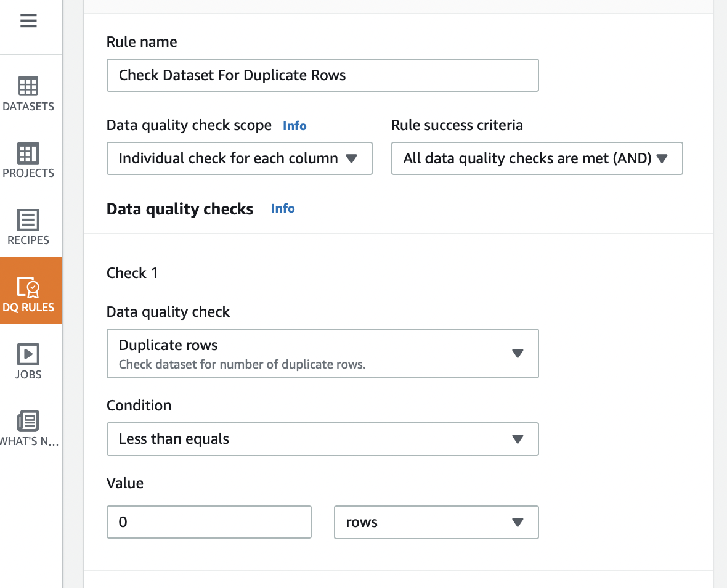Expand the rows unit dropdown

(436, 522)
